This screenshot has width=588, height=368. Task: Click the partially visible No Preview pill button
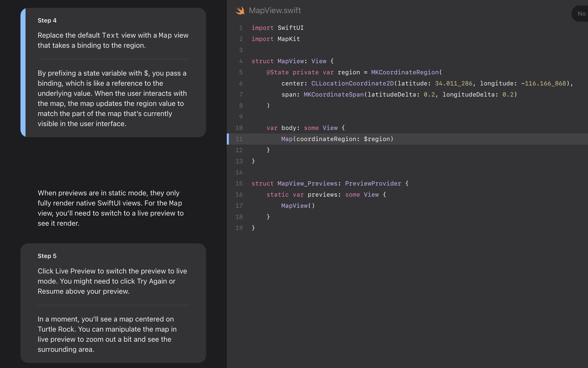pos(581,14)
